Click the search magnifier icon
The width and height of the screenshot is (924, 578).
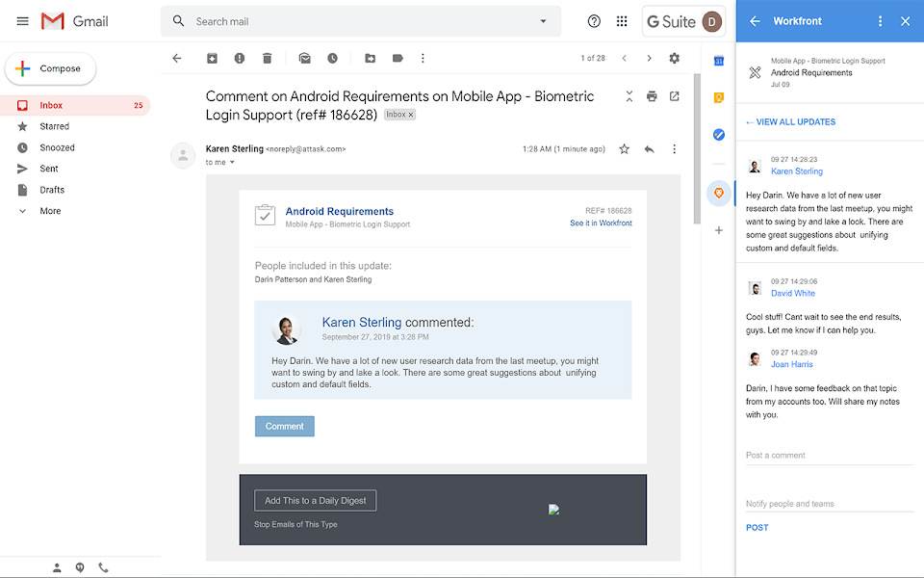click(178, 21)
